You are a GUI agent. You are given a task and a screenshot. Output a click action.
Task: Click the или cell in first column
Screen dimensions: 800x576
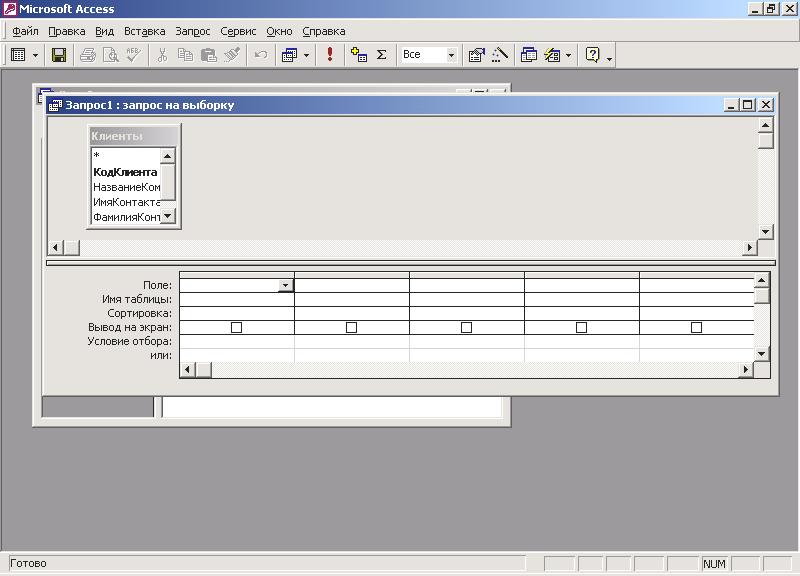coord(237,355)
